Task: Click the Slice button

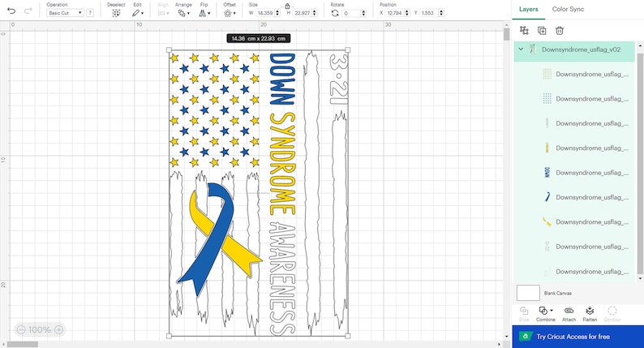Action: click(x=524, y=314)
